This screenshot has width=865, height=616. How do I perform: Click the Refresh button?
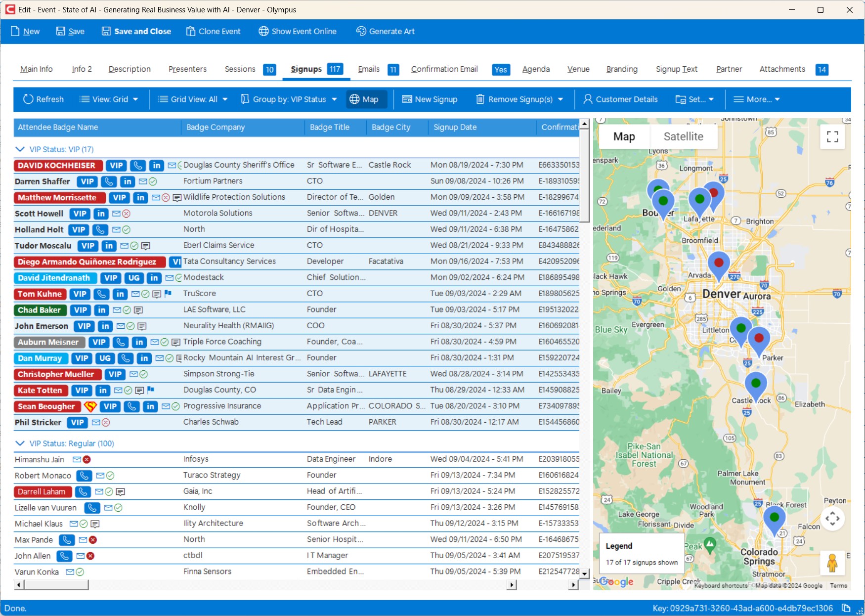click(x=43, y=99)
